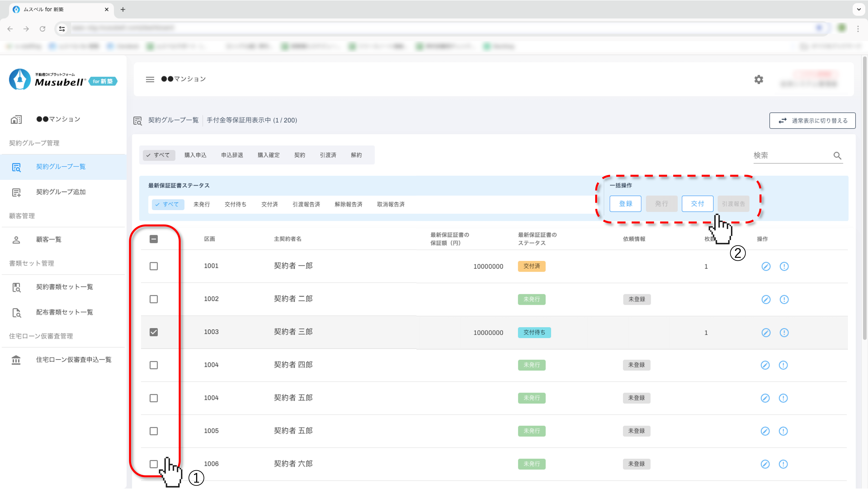868x499 pixels.
Task: Select the 購入申込 filter tab
Action: pyautogui.click(x=195, y=155)
